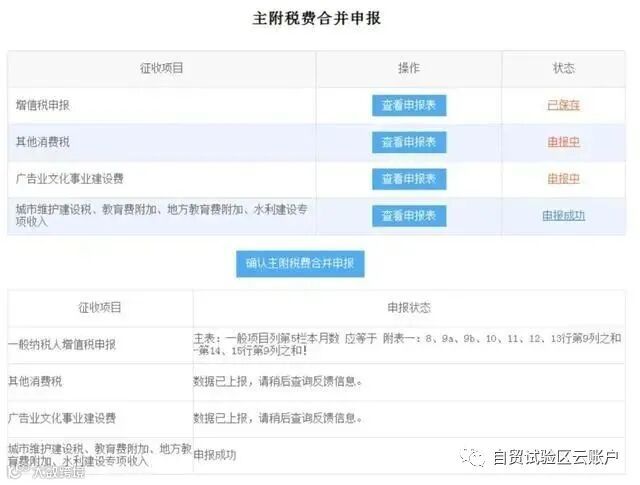640x485 pixels.
Task: Click 状态 column header
Action: click(563, 68)
